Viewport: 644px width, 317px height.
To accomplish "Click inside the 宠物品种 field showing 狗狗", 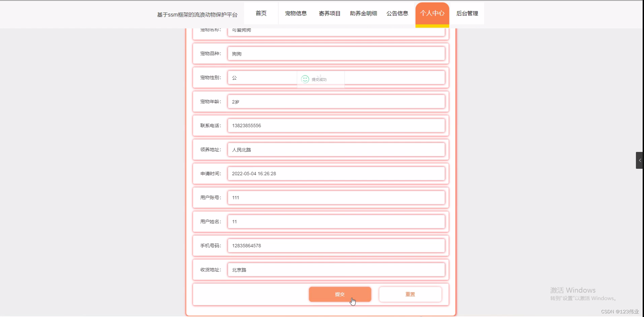I will [x=337, y=54].
